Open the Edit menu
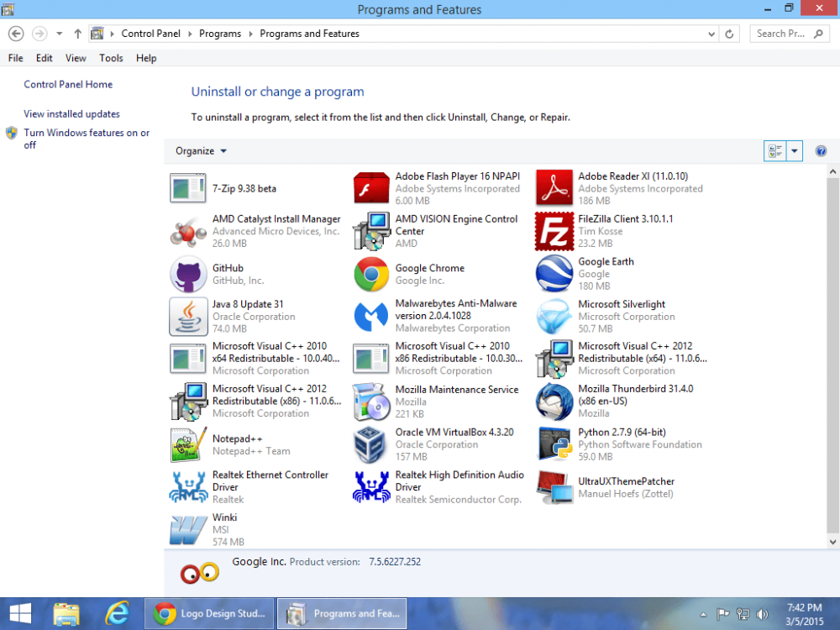840x630 pixels. pyautogui.click(x=44, y=58)
